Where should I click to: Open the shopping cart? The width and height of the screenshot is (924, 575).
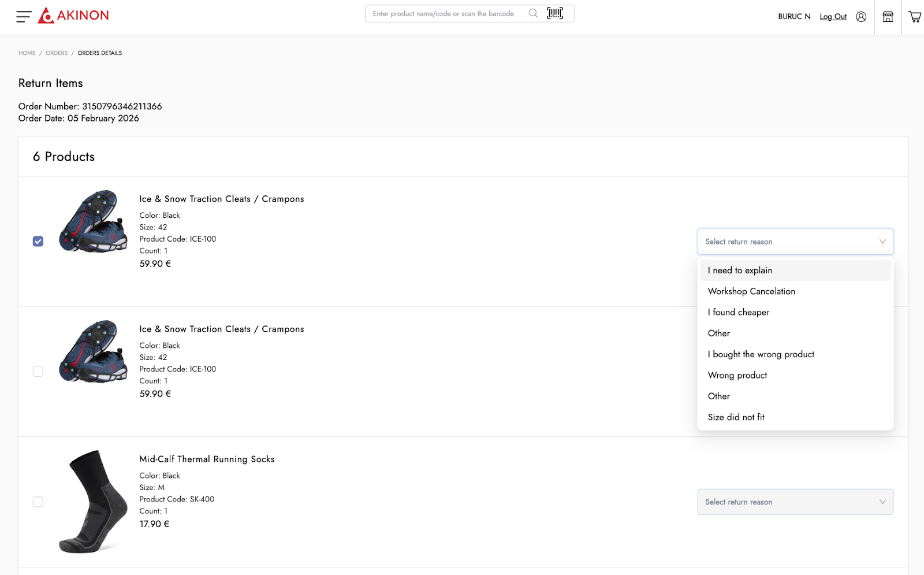[x=915, y=17]
